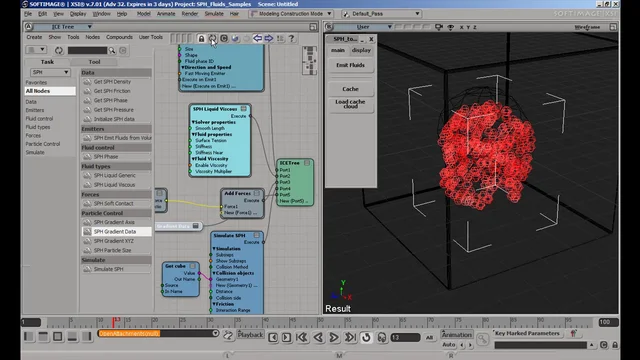
Task: Collapse the Solver properties section
Action: 193,122
